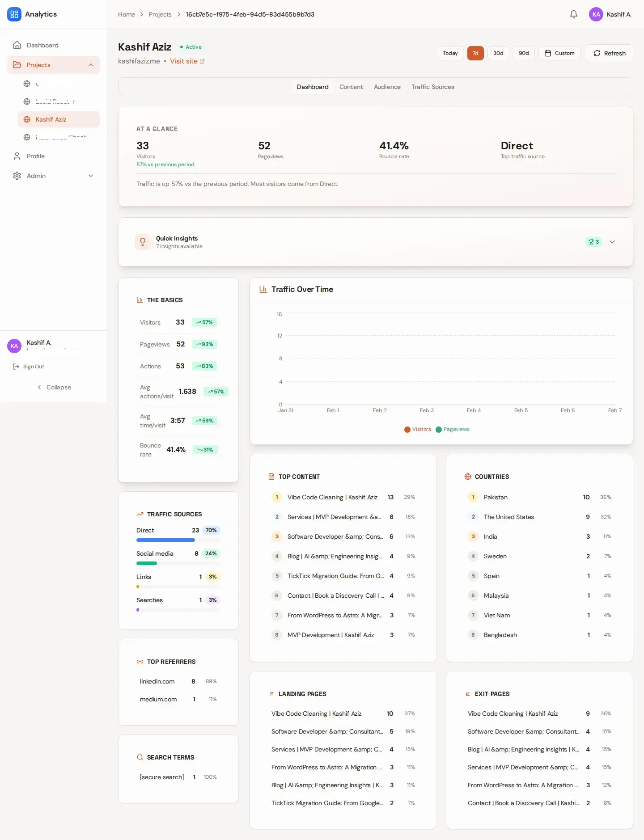
Task: Click the chart icon next to Traffic Over Time
Action: pyautogui.click(x=263, y=289)
